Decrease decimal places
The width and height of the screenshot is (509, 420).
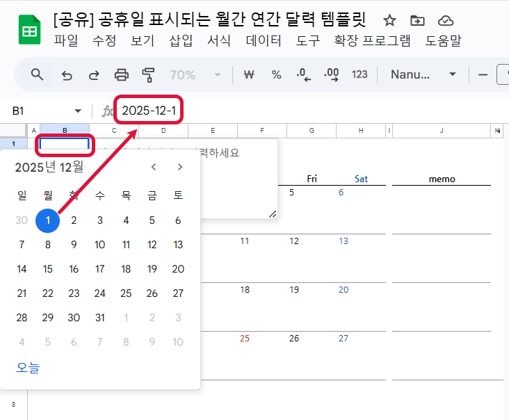point(304,74)
